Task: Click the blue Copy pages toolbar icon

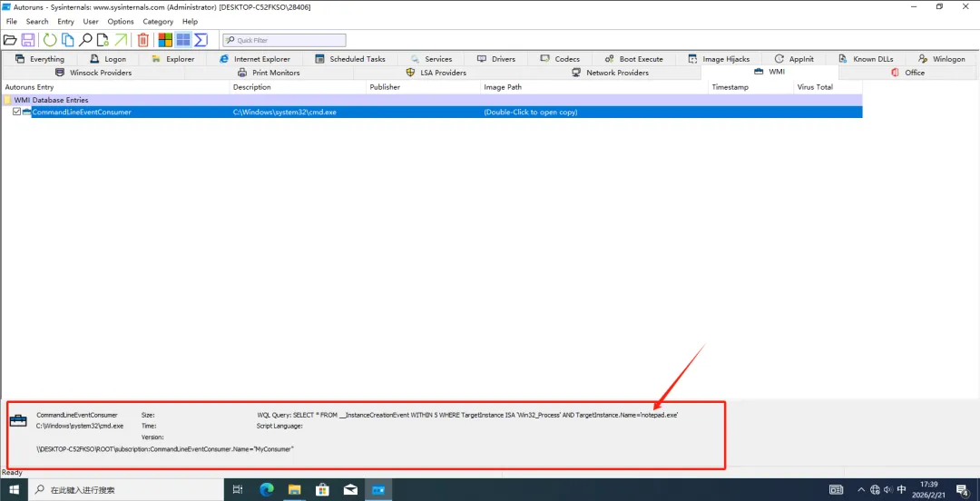Action: click(x=67, y=40)
